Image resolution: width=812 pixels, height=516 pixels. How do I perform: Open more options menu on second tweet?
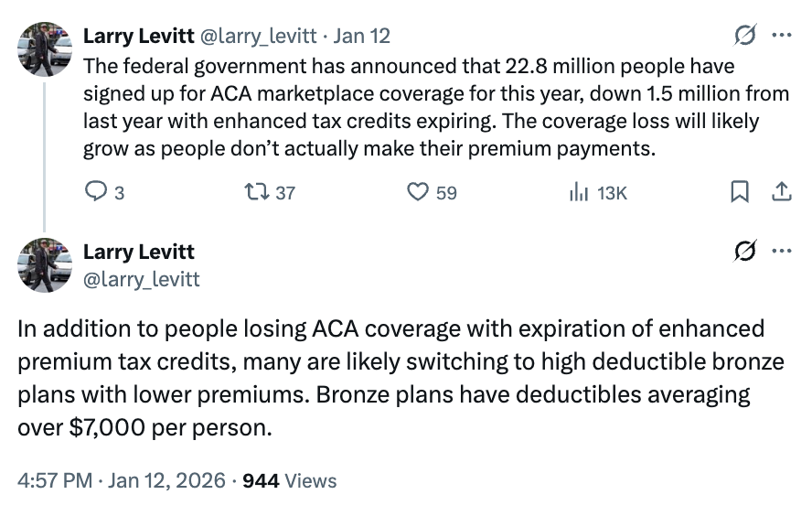coord(781,252)
